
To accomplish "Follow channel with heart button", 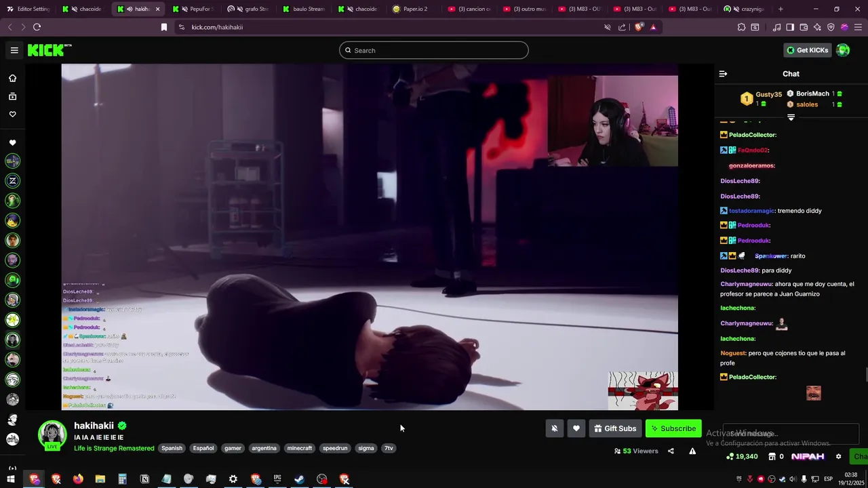I will coord(576,428).
